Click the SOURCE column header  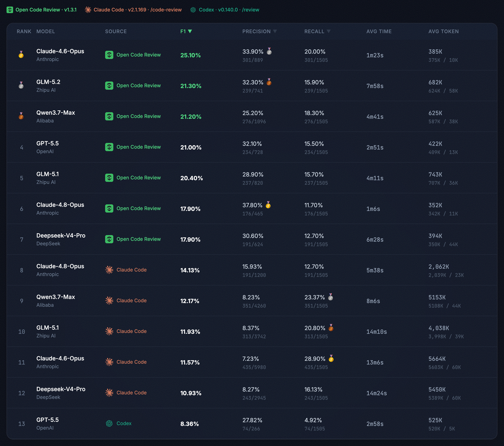click(x=116, y=31)
